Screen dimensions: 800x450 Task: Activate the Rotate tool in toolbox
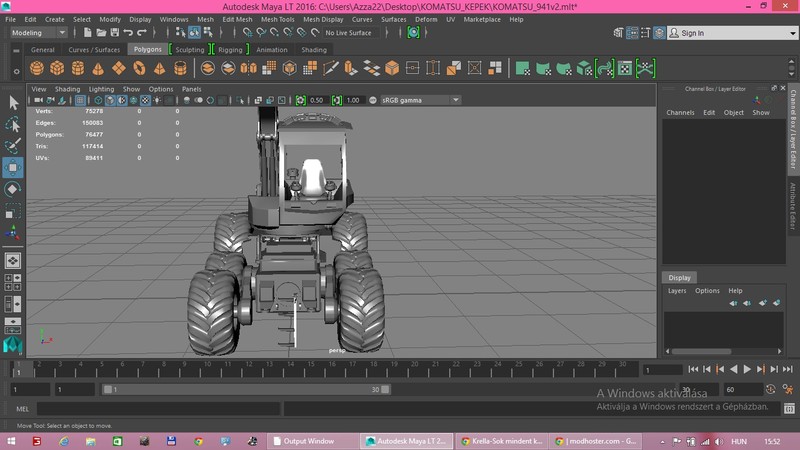tap(13, 189)
